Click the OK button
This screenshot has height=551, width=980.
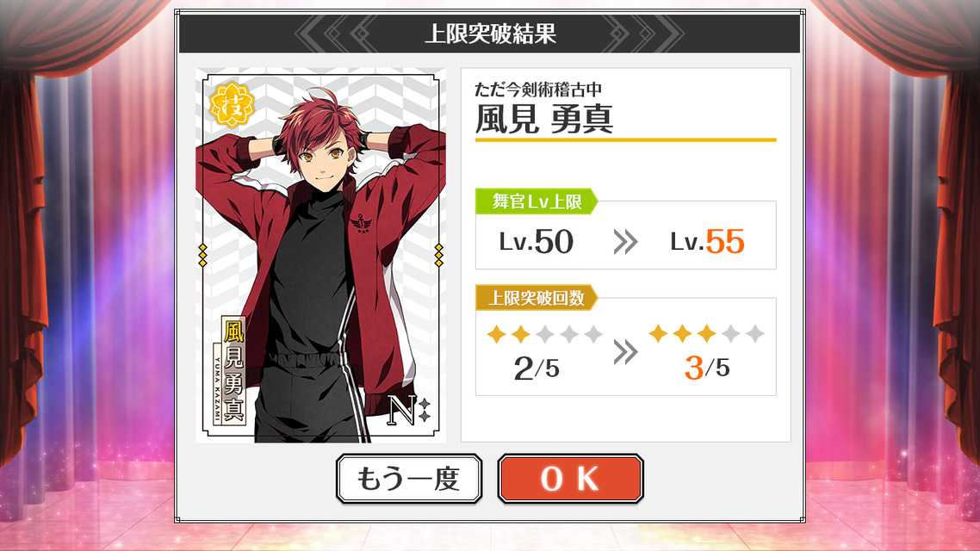(x=571, y=479)
